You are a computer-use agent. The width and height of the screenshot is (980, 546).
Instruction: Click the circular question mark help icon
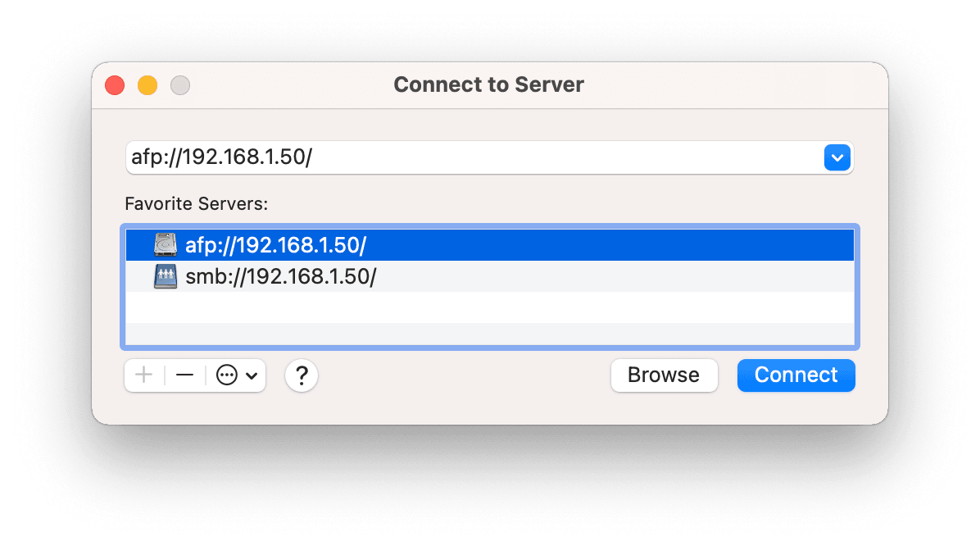pos(301,375)
